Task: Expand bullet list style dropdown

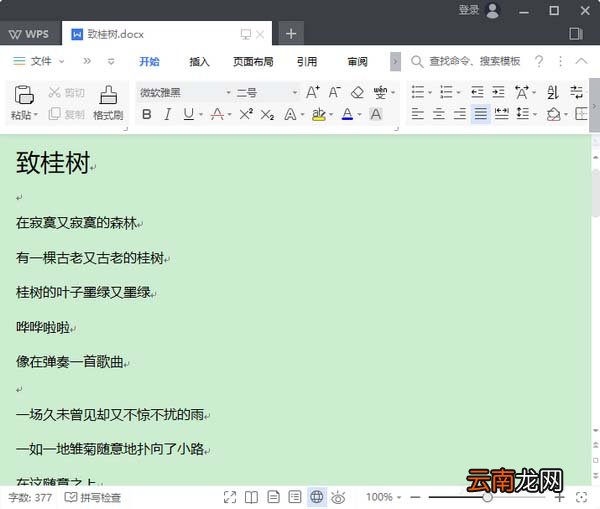Action: [x=430, y=93]
